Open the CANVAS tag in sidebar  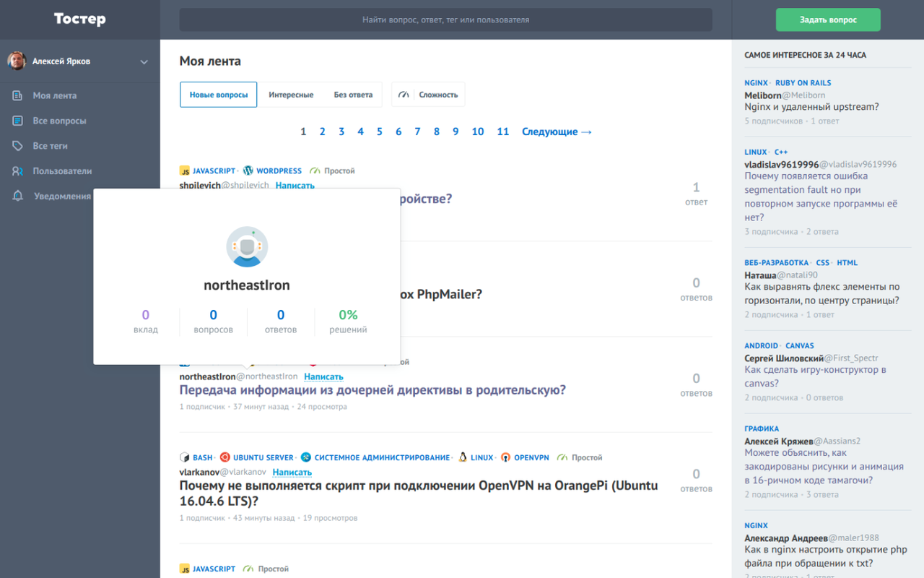[x=799, y=346]
